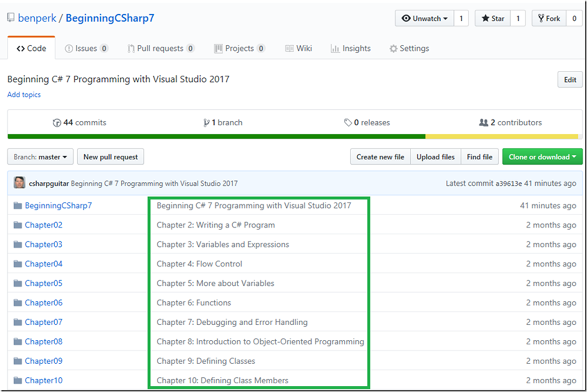Open Chapter02 folder link
The image size is (587, 392).
(43, 225)
